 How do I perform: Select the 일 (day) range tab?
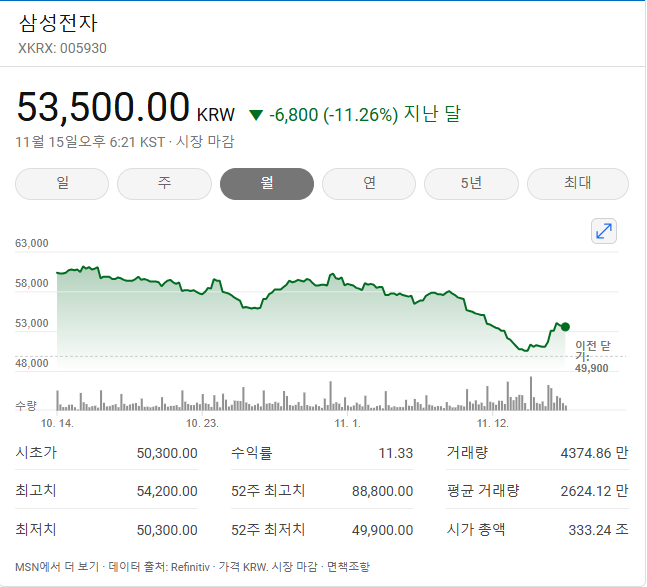pos(62,184)
